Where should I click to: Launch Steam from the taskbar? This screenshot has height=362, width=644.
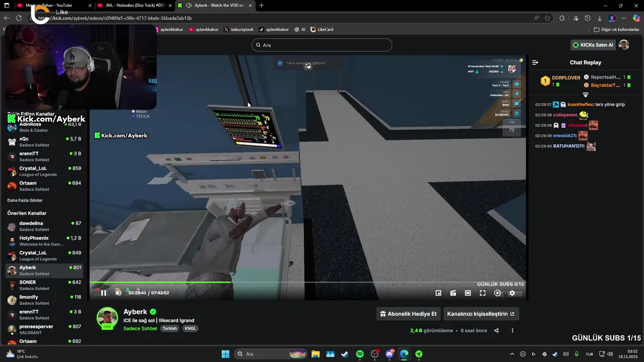point(345,354)
